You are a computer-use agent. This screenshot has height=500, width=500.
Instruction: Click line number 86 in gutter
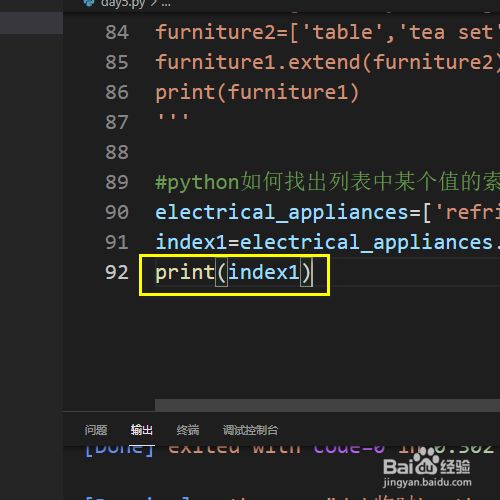117,92
